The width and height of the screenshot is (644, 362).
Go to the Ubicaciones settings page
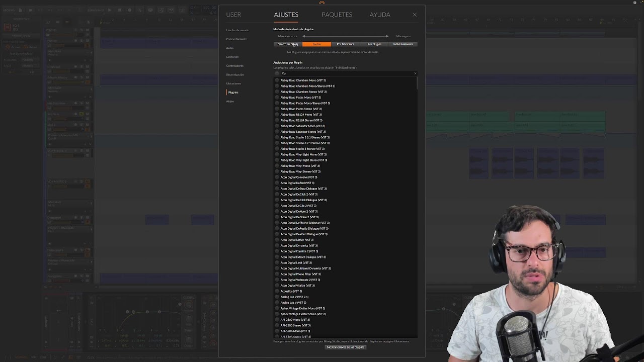(x=233, y=83)
